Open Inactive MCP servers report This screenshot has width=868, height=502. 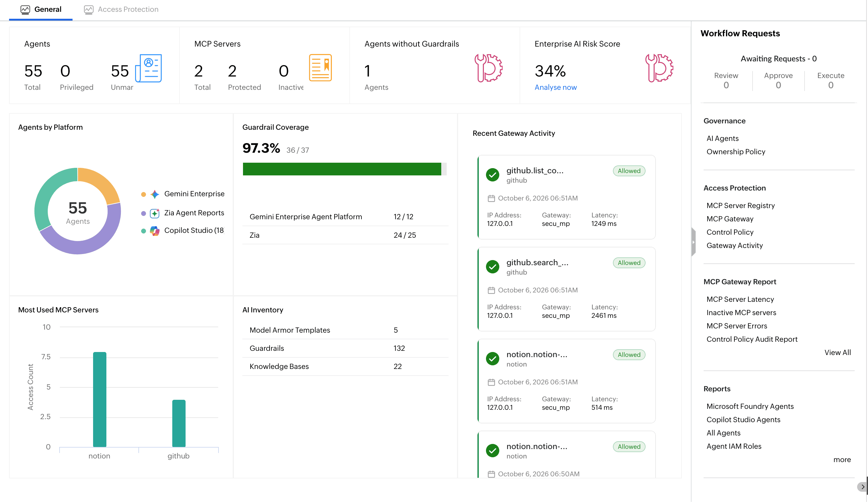pyautogui.click(x=741, y=312)
